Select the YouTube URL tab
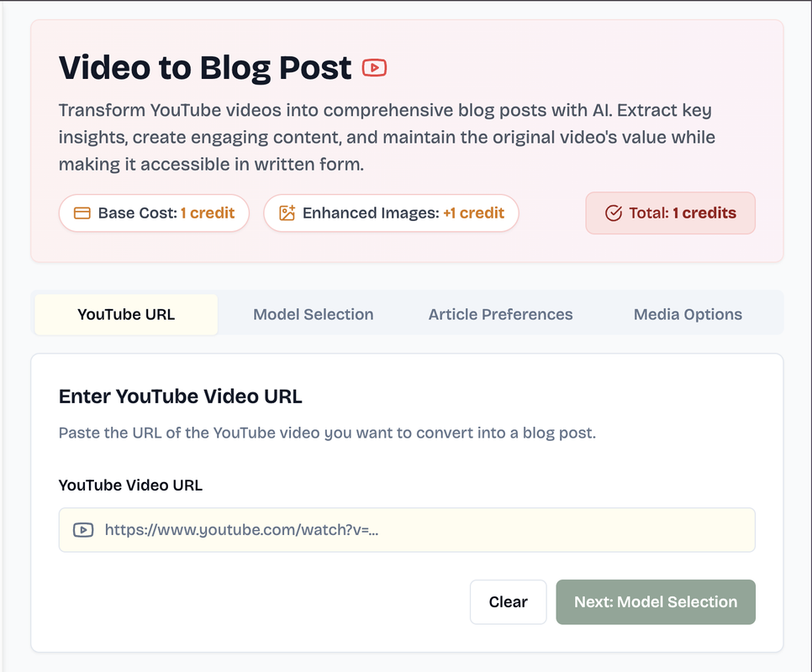This screenshot has width=812, height=672. click(126, 314)
